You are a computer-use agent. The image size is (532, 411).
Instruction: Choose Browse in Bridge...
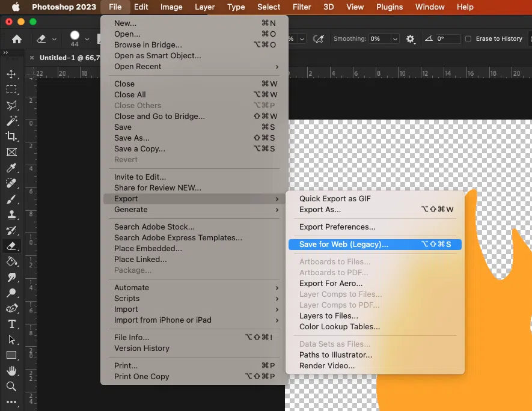point(195,44)
